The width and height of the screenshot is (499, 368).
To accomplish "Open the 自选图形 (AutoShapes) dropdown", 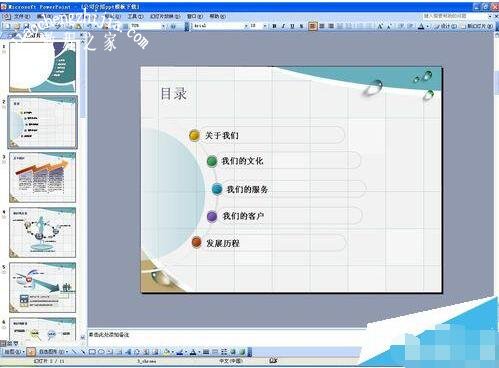I will pyautogui.click(x=53, y=352).
